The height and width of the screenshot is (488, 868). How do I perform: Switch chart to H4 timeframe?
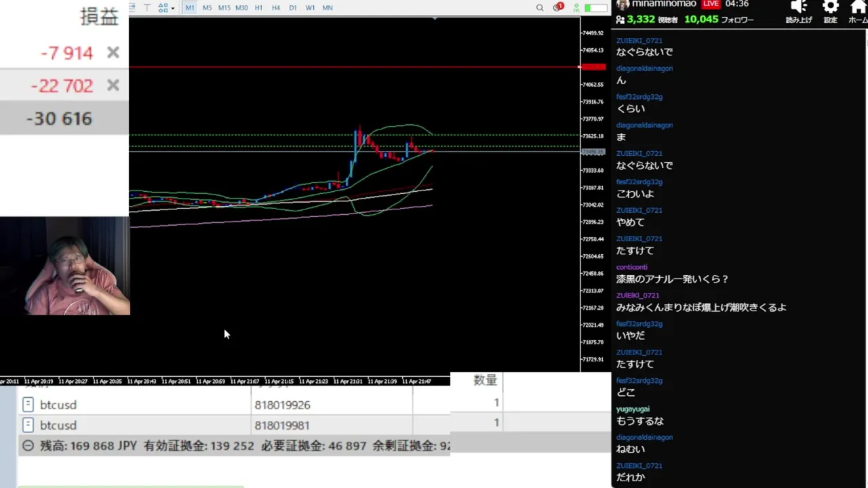[275, 7]
